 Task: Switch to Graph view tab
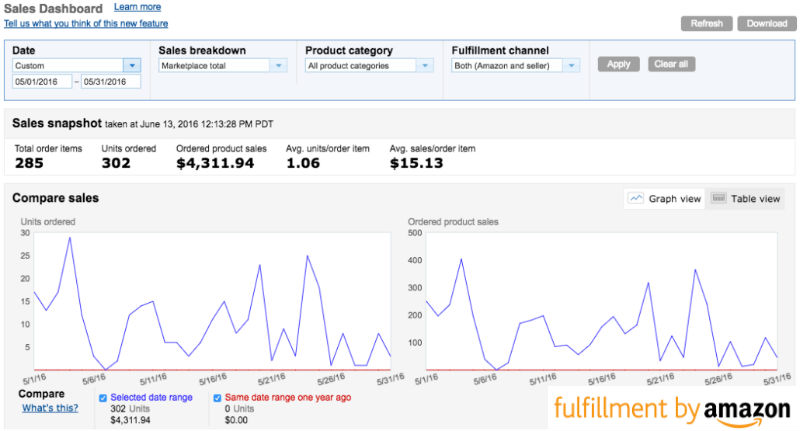tap(664, 199)
